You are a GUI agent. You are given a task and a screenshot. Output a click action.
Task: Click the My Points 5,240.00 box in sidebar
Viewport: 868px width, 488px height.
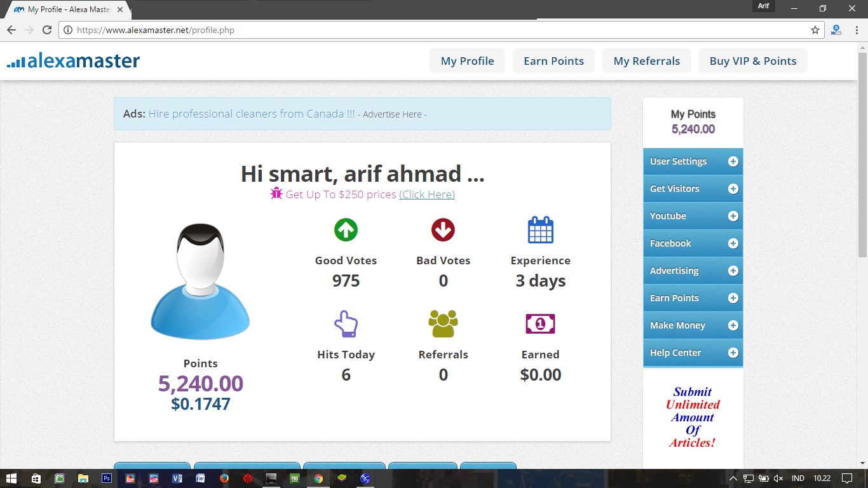(x=693, y=122)
